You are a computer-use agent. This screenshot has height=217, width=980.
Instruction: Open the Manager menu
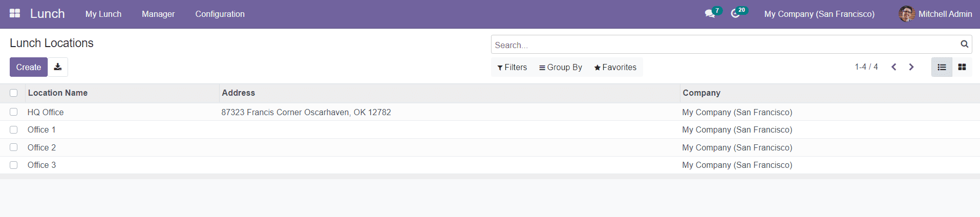coord(158,14)
